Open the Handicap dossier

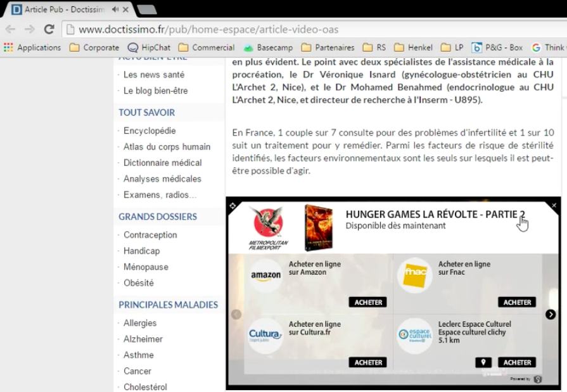(x=141, y=251)
